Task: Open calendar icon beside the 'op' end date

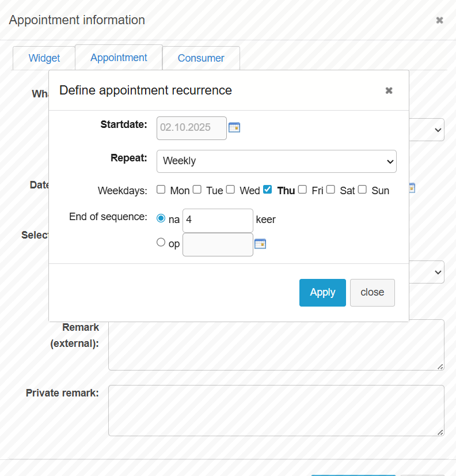Action: (260, 244)
